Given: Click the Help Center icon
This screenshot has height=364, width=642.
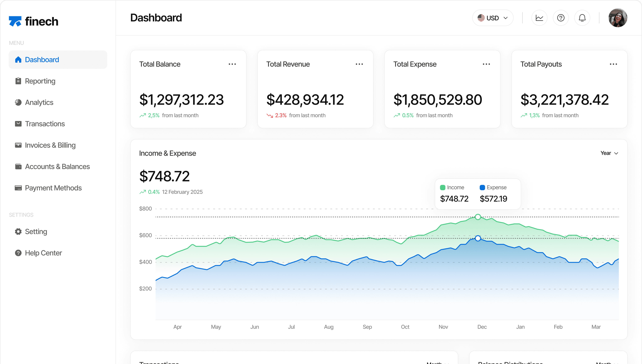Looking at the screenshot, I should point(18,253).
